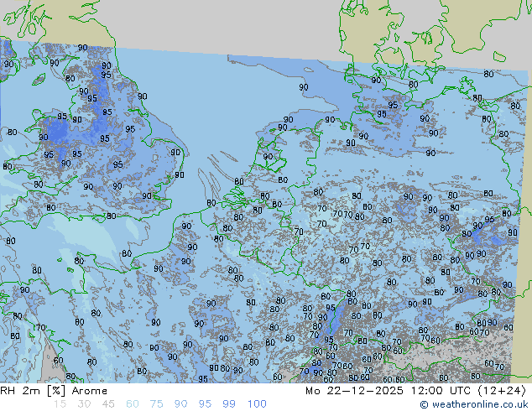The image size is (532, 411).
Task: Select the legend value 90 in color scale
Action: tap(180, 404)
